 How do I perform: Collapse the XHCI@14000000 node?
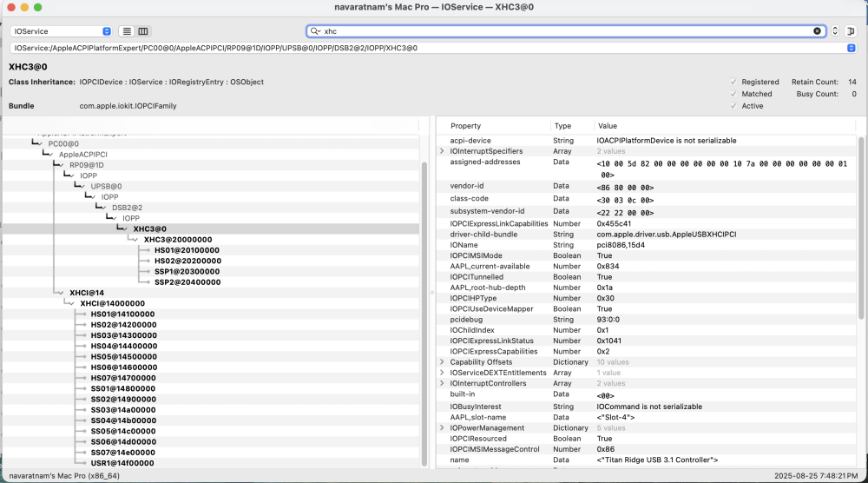click(72, 303)
